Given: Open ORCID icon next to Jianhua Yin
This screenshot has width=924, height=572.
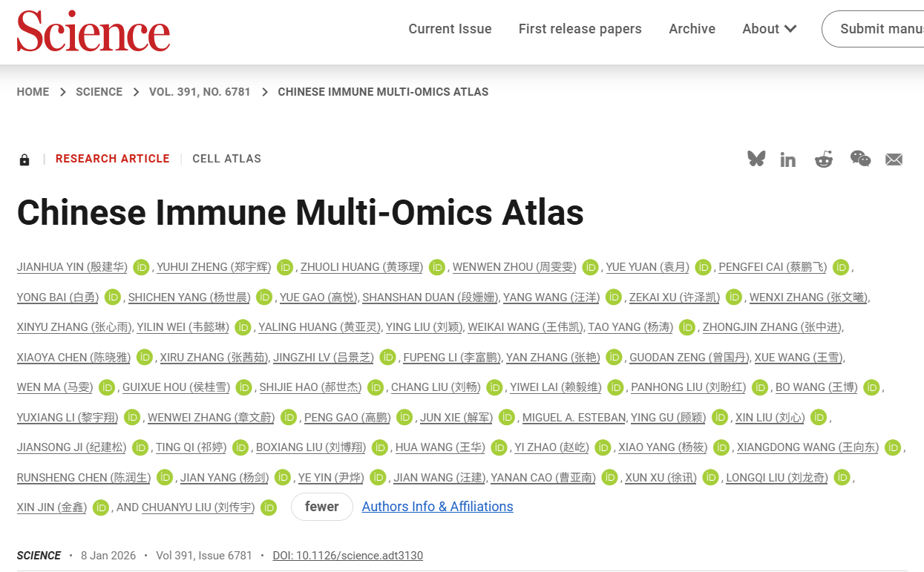Looking at the screenshot, I should (141, 267).
